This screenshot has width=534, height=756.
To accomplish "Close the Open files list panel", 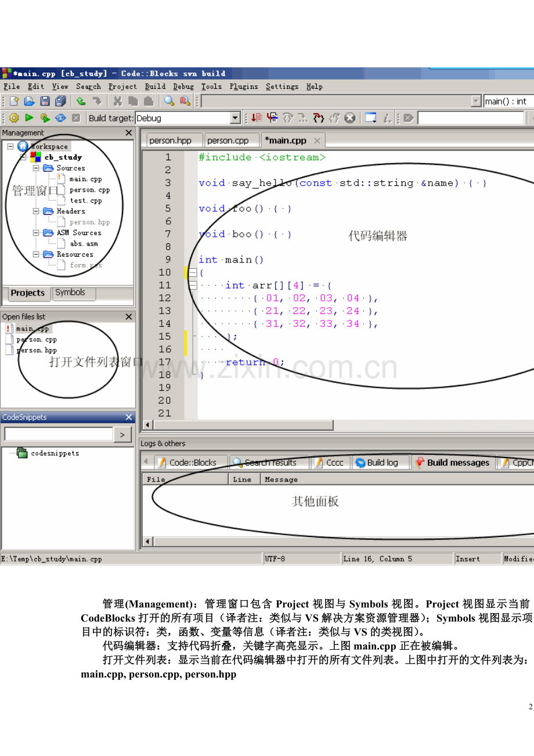I will pos(129,316).
